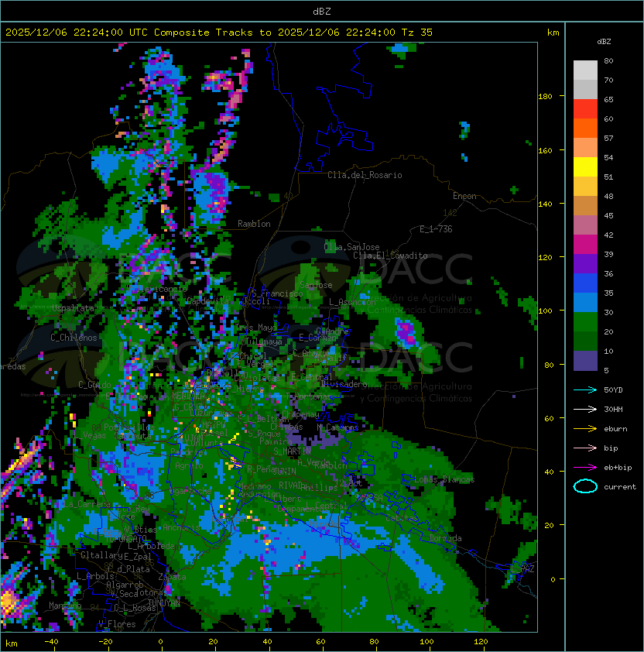This screenshot has height=652, width=644.
Task: Click the yellow eburn arrow legend icon
Action: click(585, 429)
